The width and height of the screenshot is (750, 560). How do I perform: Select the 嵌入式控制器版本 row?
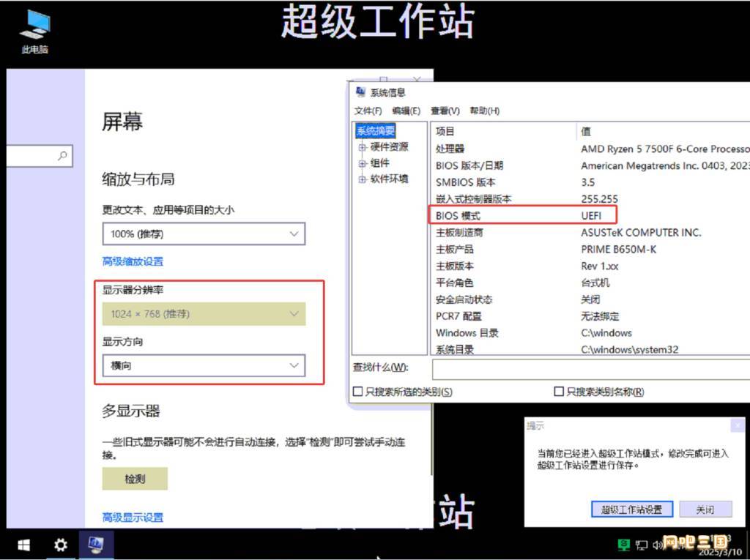pos(591,199)
